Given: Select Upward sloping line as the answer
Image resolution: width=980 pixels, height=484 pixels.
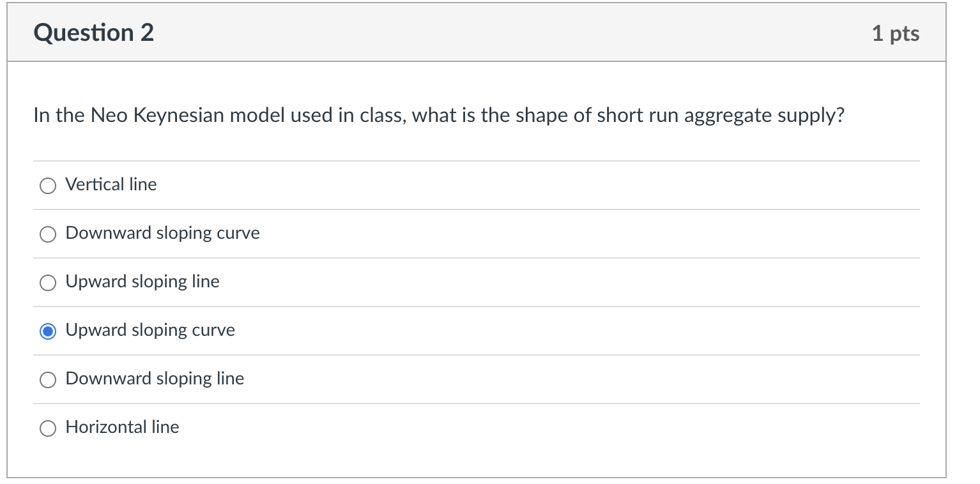Looking at the screenshot, I should (47, 283).
